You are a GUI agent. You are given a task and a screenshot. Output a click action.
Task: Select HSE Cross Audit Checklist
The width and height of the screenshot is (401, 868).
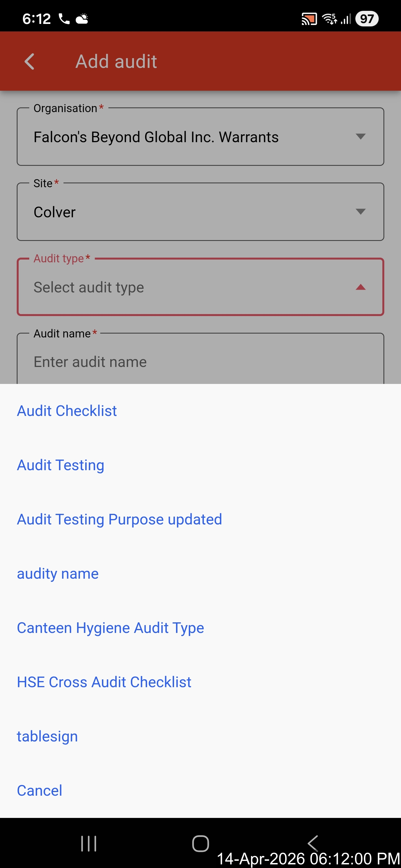point(104,682)
